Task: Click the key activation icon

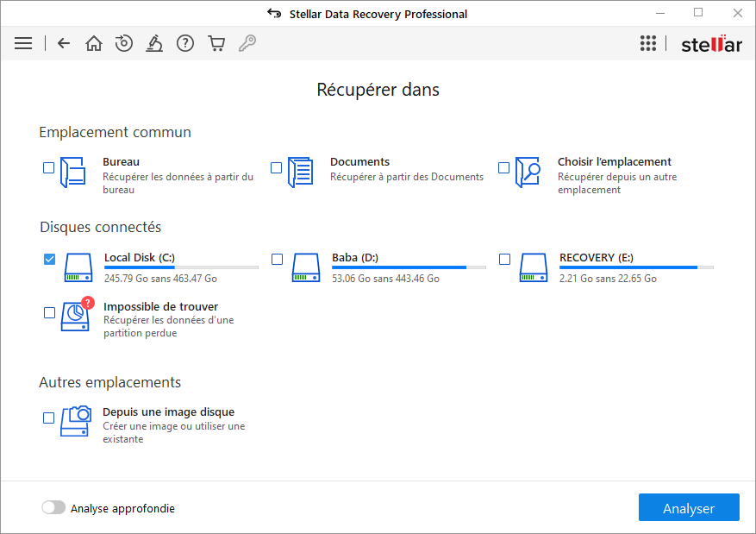Action: pos(247,43)
